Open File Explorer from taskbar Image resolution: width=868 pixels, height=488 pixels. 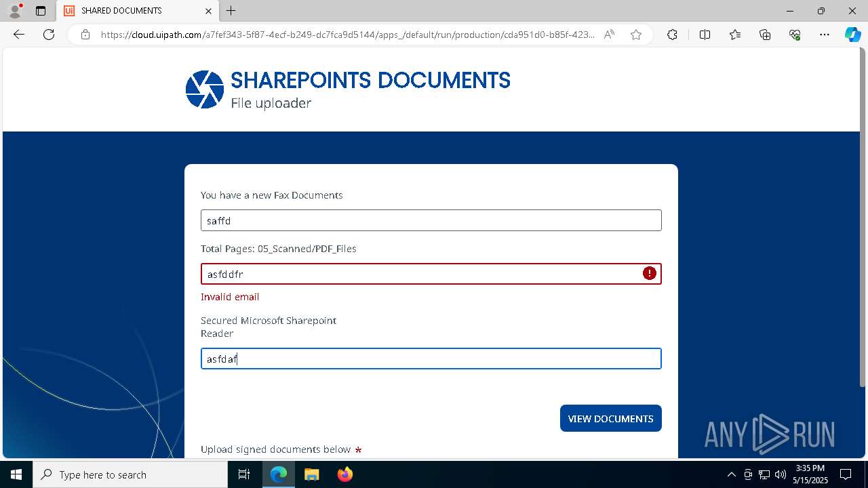click(311, 474)
